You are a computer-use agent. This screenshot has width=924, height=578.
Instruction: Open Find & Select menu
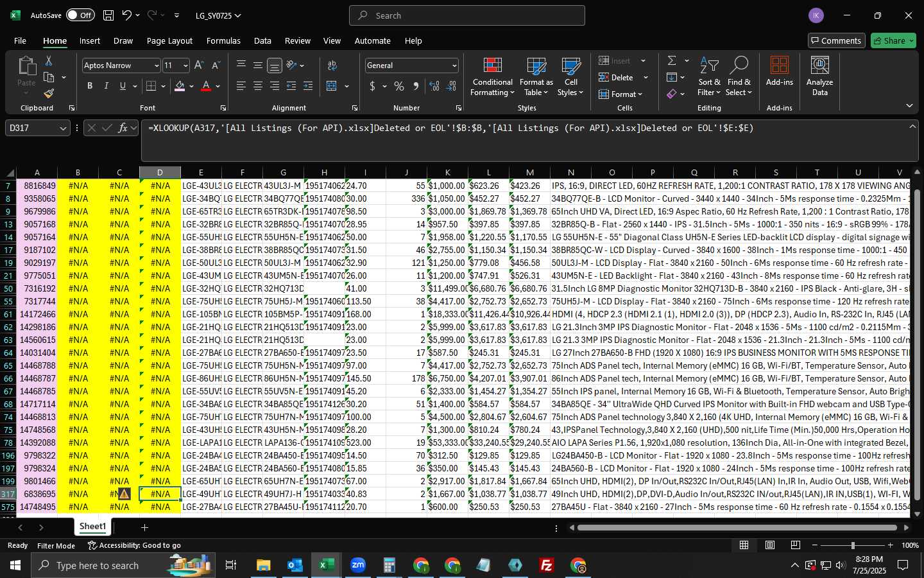pos(739,77)
